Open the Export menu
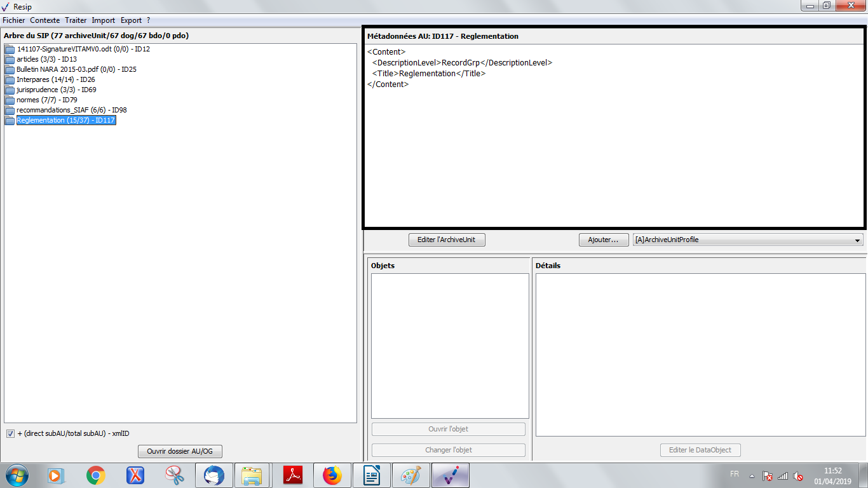Screen dimensions: 868x488 click(131, 20)
